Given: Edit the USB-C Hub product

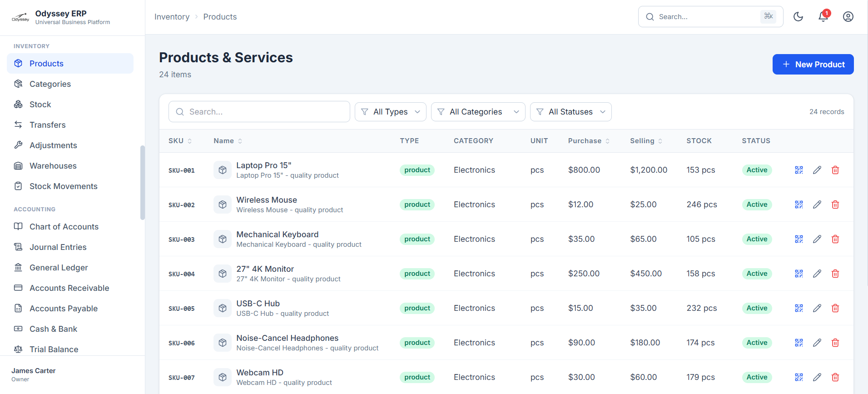Looking at the screenshot, I should (x=817, y=308).
